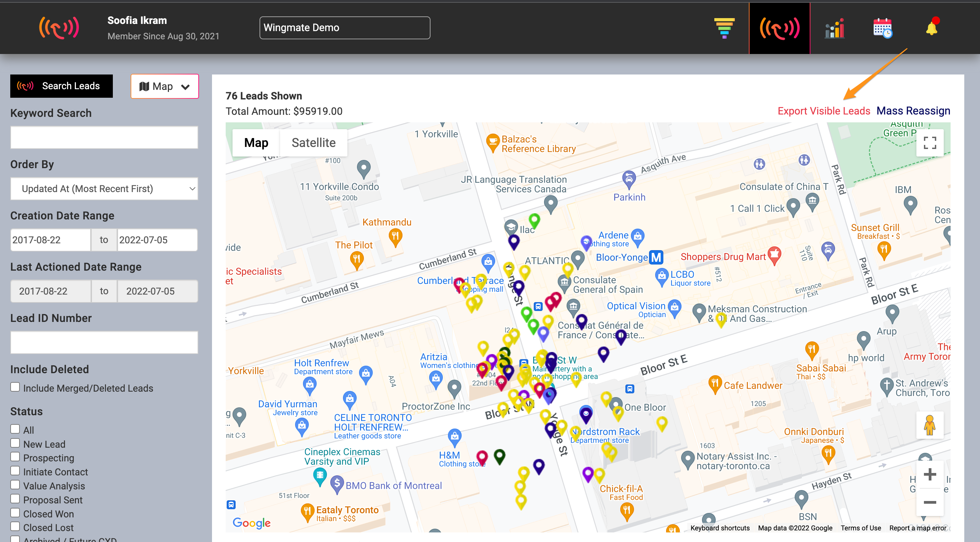Open the bar chart analytics icon
This screenshot has width=980, height=542.
pos(835,28)
